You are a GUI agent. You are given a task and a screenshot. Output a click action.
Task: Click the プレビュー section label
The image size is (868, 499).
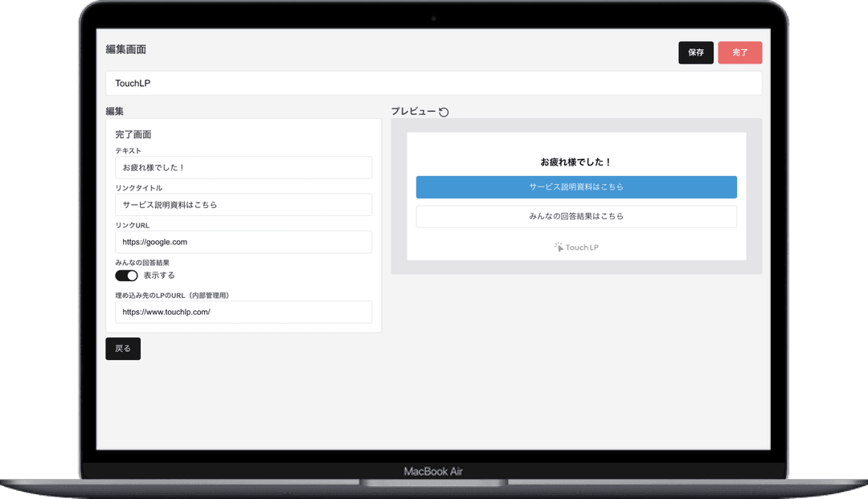coord(413,111)
